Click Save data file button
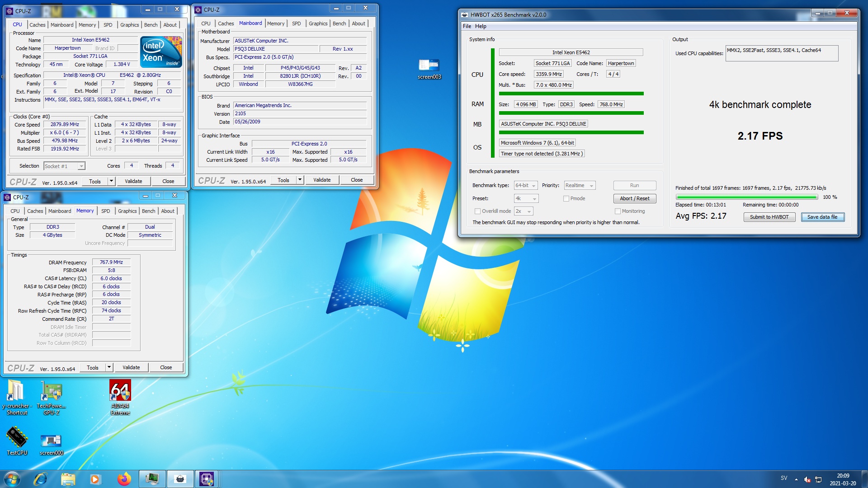This screenshot has width=868, height=488. 822,217
